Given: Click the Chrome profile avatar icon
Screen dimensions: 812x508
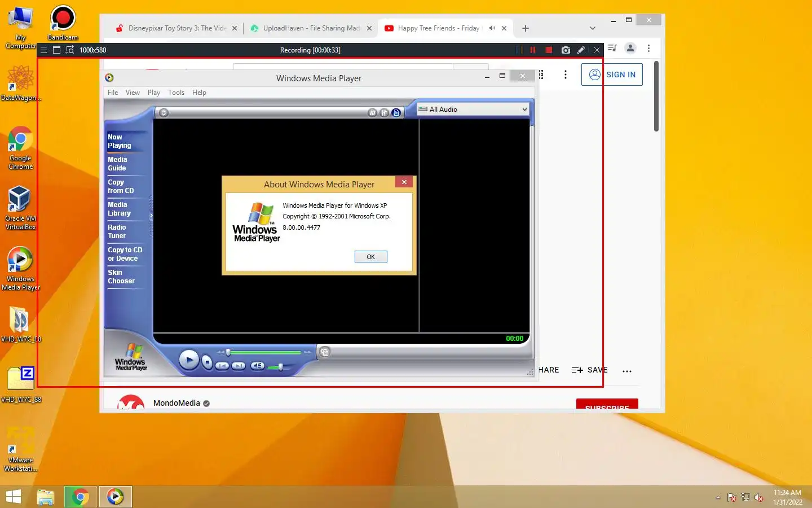Looking at the screenshot, I should tap(630, 48).
